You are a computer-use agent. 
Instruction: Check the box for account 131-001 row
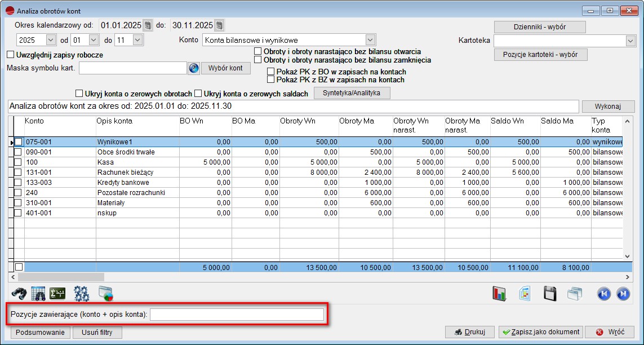click(18, 172)
